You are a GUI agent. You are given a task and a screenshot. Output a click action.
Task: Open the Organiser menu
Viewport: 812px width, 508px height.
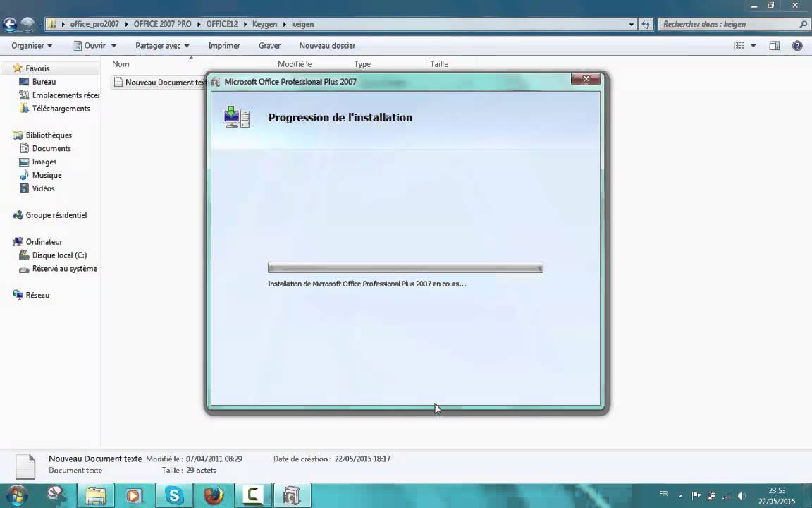pyautogui.click(x=32, y=46)
